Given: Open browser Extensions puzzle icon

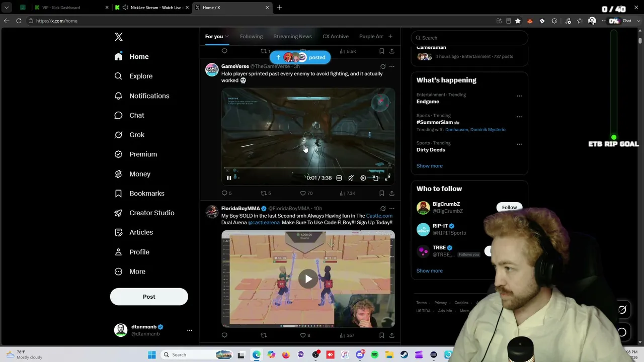Looking at the screenshot, I should [554, 21].
